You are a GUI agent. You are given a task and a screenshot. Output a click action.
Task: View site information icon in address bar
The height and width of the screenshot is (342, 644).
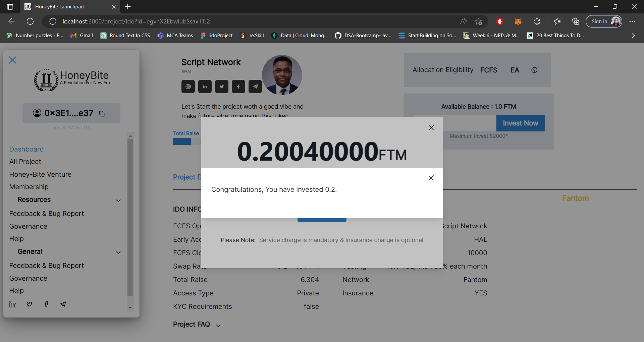(x=53, y=21)
